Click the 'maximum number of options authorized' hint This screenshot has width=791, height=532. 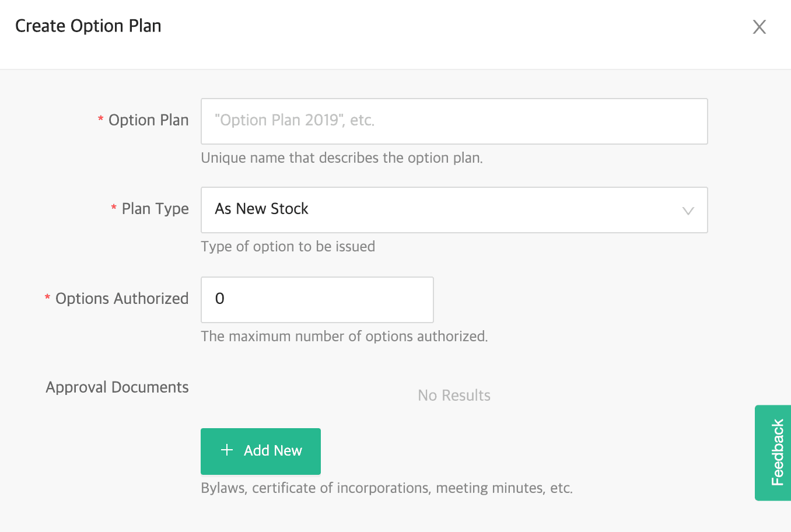344,337
